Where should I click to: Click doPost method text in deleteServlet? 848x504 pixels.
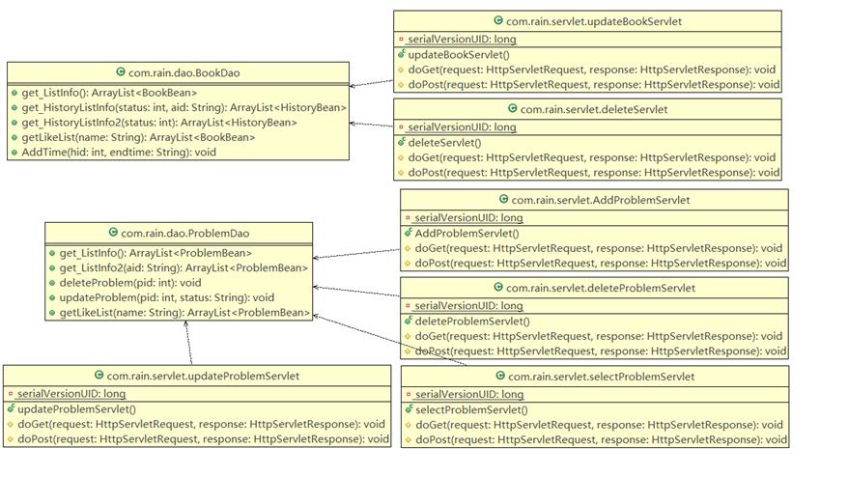point(594,173)
